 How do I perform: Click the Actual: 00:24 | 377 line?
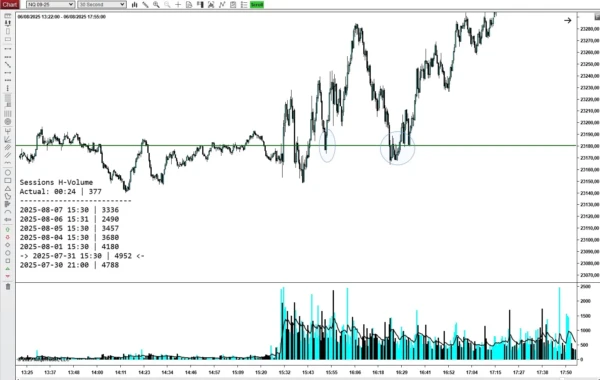coord(60,191)
